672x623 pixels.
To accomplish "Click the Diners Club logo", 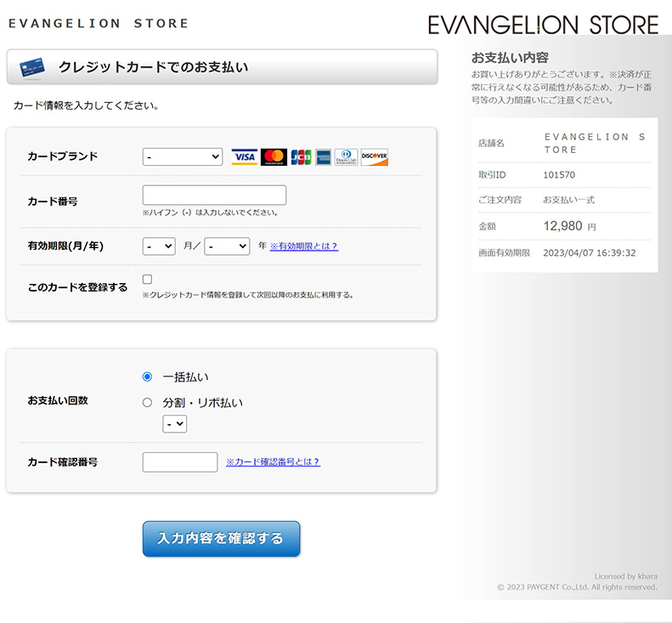I will point(346,157).
